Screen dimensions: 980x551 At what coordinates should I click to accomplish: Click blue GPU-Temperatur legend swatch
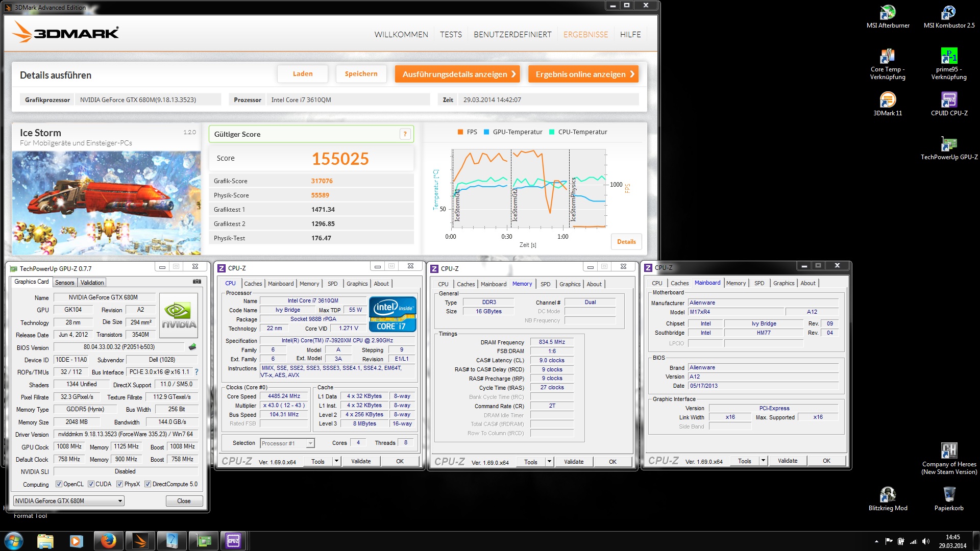[x=486, y=132]
